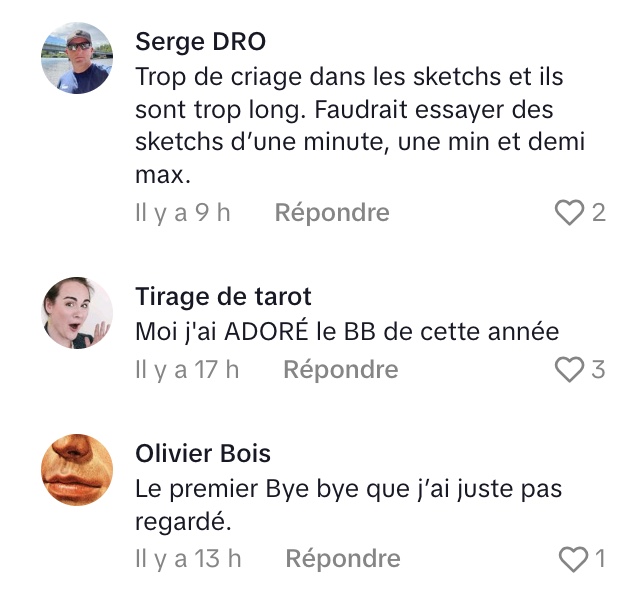The width and height of the screenshot is (644, 594).
Task: Select the like count 1 on Olivier's comment
Action: tap(600, 559)
